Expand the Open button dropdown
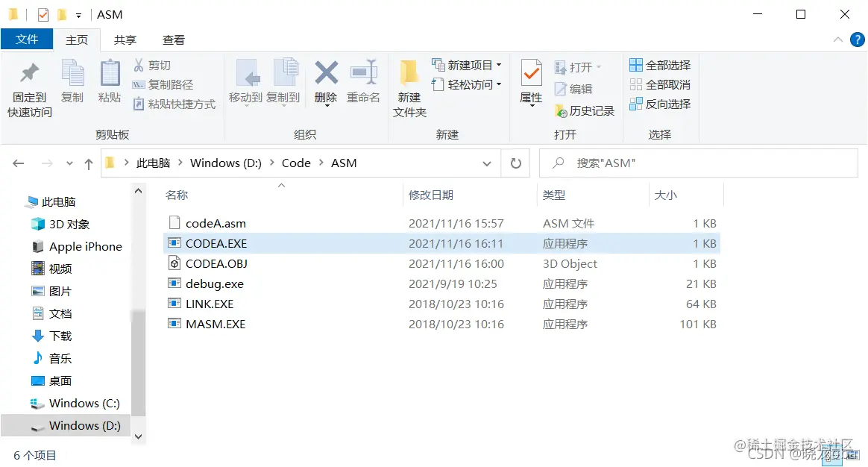This screenshot has height=467, width=868. coord(599,67)
